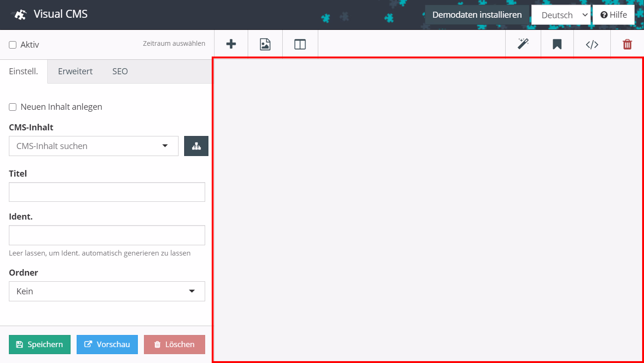Image resolution: width=644 pixels, height=363 pixels.
Task: Click into the Titel input field
Action: pyautogui.click(x=107, y=192)
